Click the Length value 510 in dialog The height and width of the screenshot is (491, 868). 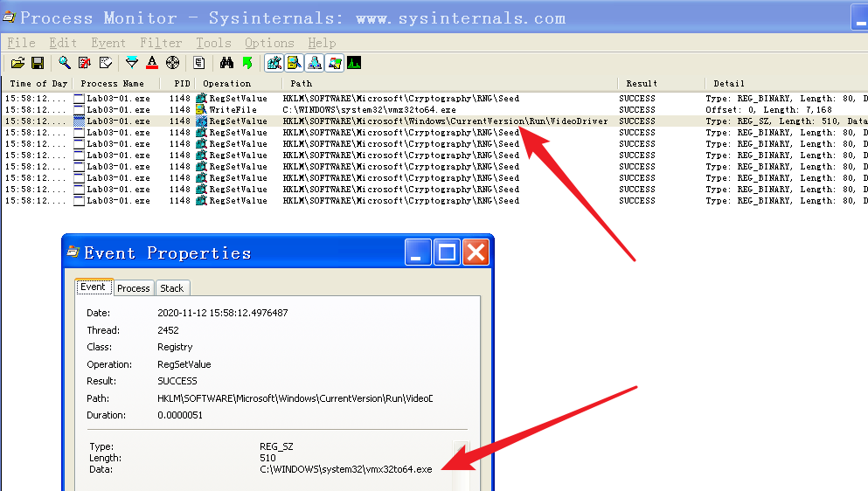pyautogui.click(x=267, y=458)
